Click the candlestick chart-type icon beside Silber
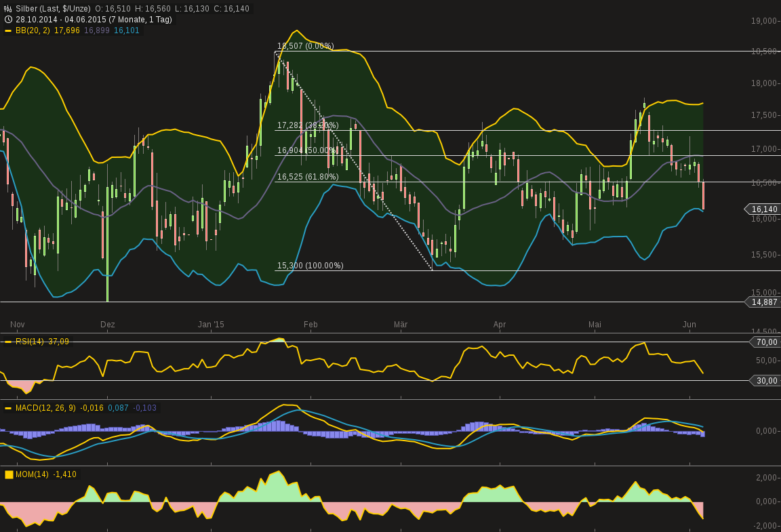This screenshot has height=532, width=781. pos(8,9)
